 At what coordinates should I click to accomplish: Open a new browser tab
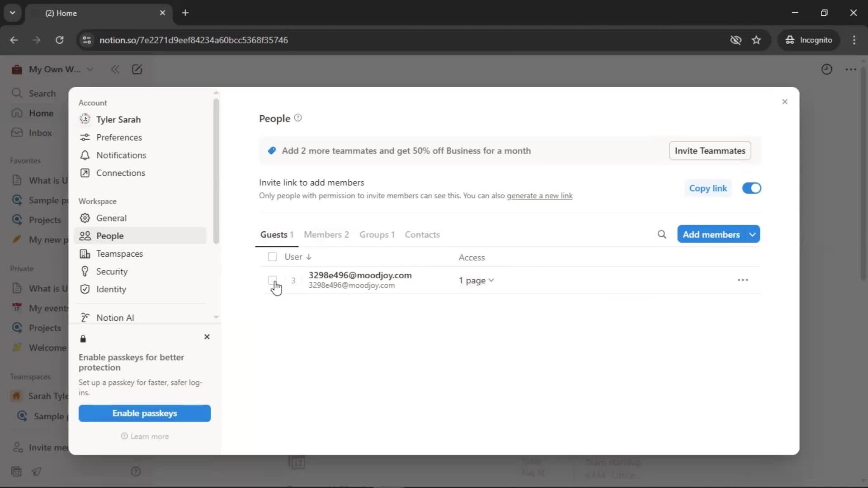click(185, 13)
